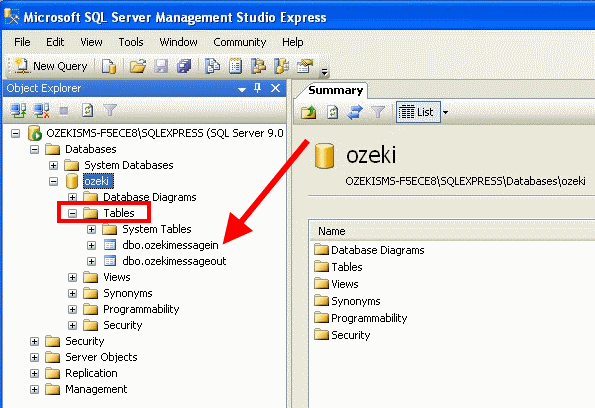Click the Registered Servers toolbar icon

(x=212, y=66)
